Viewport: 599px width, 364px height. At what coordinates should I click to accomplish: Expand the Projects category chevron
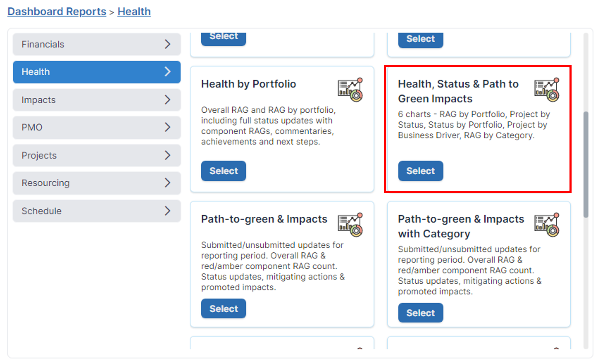(x=167, y=155)
